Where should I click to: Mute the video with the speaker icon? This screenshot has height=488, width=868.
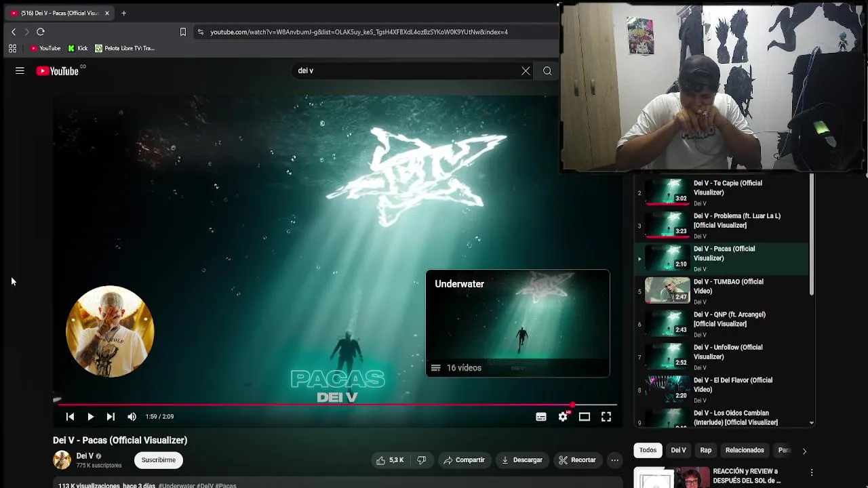[x=132, y=417]
